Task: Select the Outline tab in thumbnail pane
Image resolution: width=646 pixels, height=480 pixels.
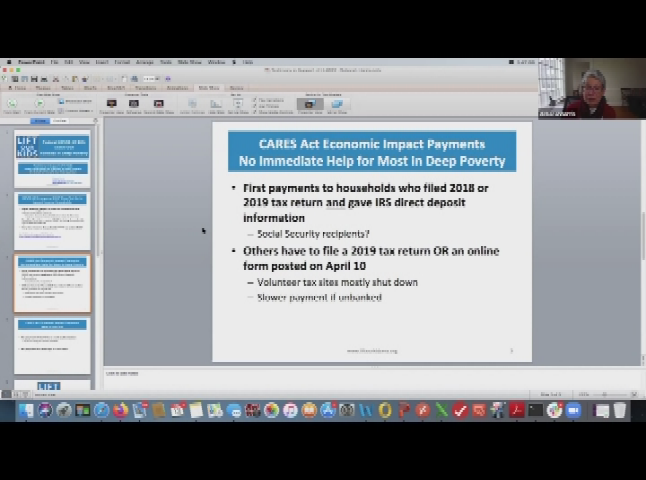Action: (x=60, y=121)
